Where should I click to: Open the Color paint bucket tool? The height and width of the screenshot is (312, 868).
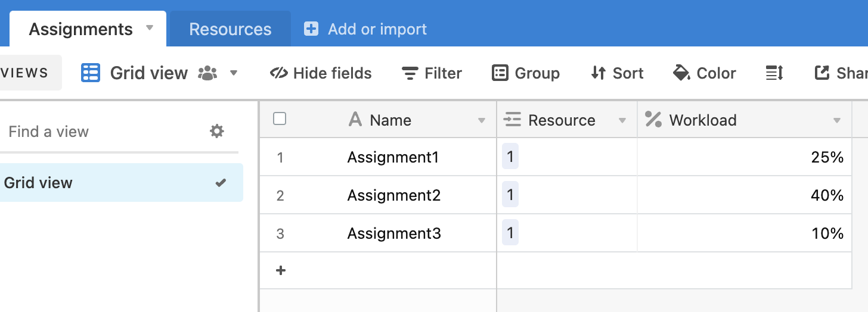tap(704, 73)
